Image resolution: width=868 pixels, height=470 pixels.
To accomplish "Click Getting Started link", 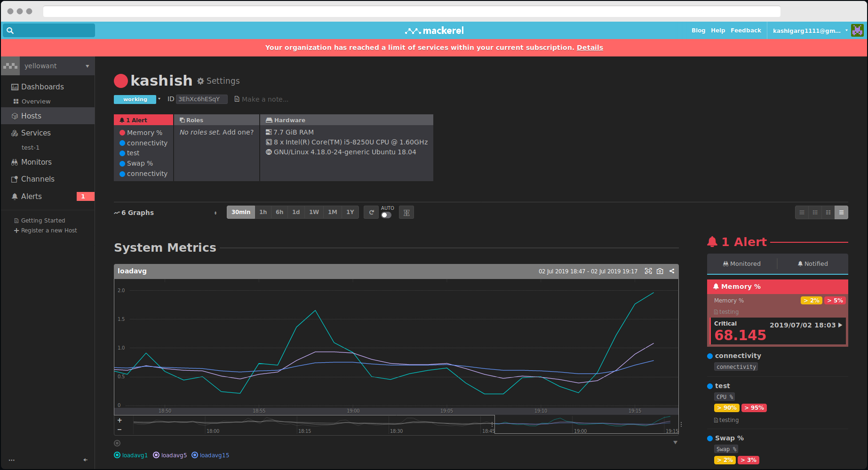I will tap(43, 221).
